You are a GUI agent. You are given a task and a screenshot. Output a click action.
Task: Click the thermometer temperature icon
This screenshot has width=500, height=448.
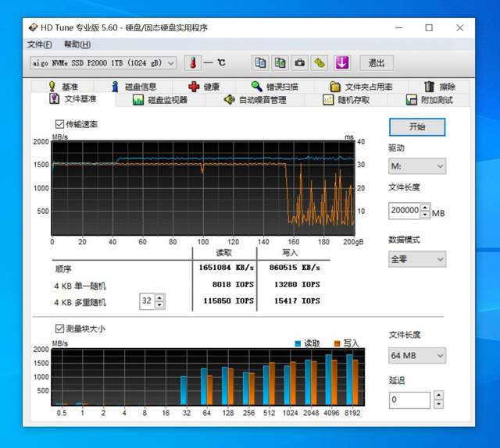pyautogui.click(x=193, y=62)
